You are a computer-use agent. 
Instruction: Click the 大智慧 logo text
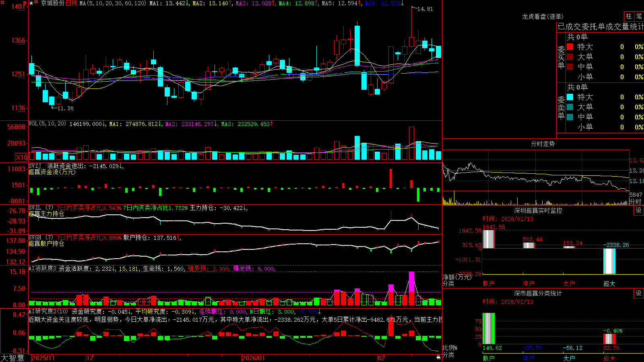[x=12, y=358]
